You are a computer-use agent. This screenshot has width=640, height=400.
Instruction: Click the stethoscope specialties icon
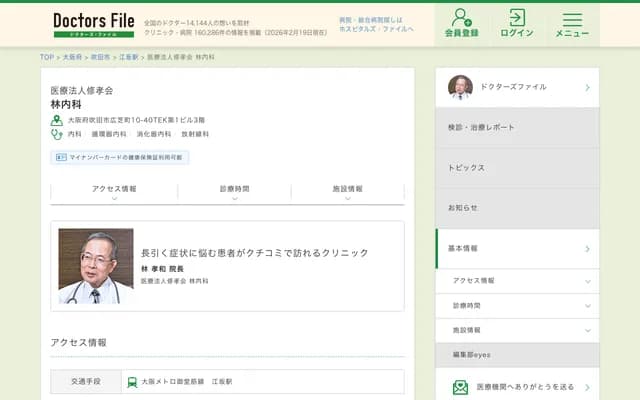pyautogui.click(x=56, y=134)
